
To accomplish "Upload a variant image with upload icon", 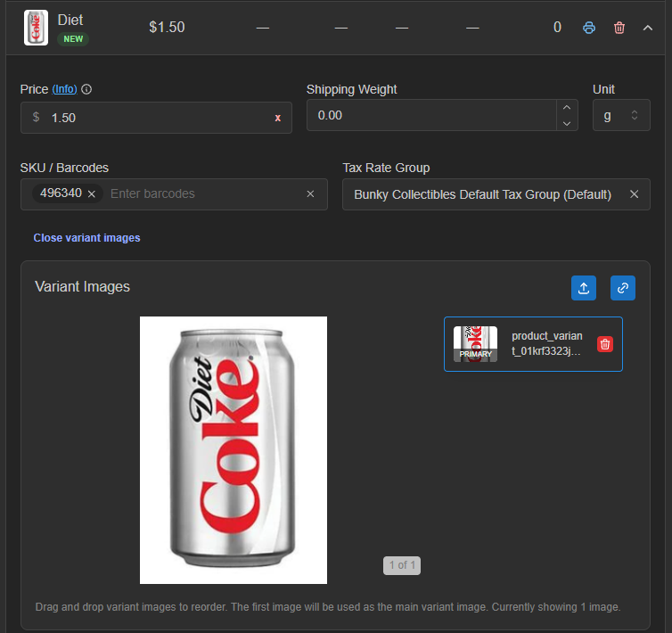I will tap(583, 288).
